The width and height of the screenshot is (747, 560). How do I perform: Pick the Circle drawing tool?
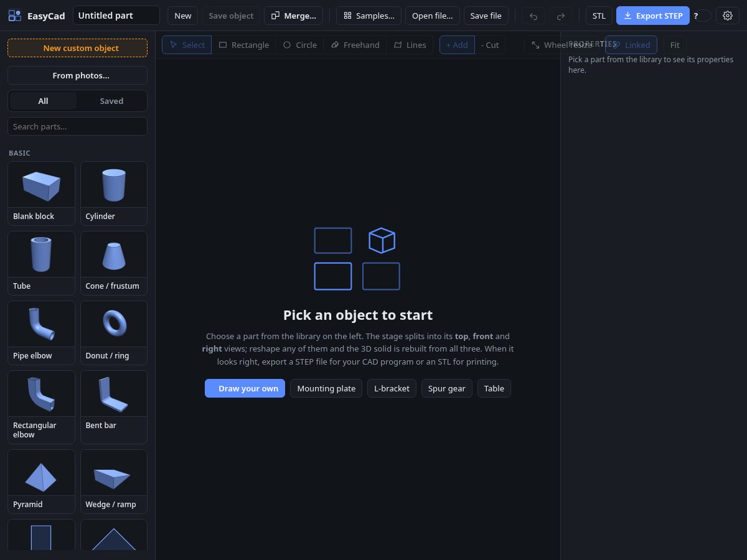(300, 45)
